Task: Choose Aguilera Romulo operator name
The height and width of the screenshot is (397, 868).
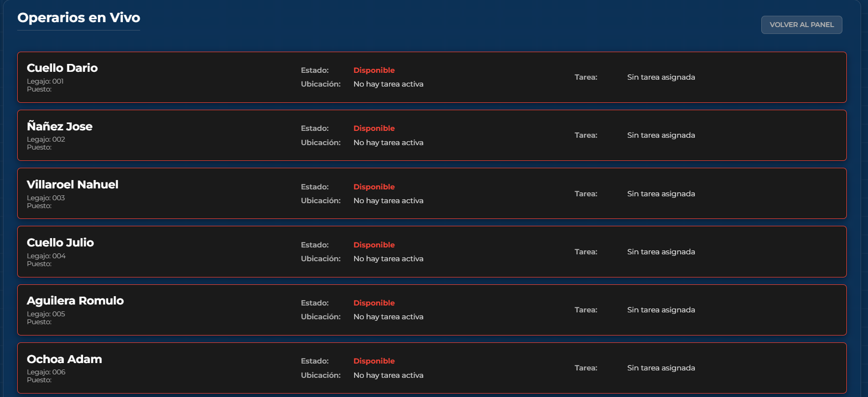Action: (75, 301)
